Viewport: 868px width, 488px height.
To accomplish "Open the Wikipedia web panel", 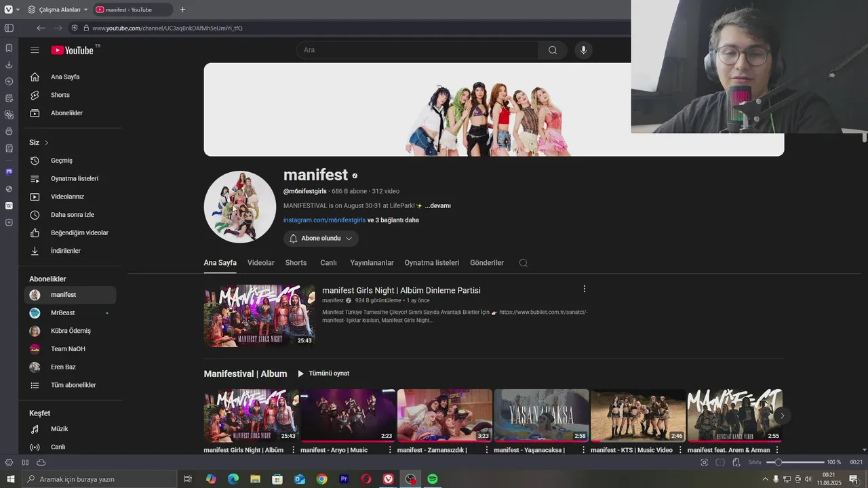I will tap(9, 205).
